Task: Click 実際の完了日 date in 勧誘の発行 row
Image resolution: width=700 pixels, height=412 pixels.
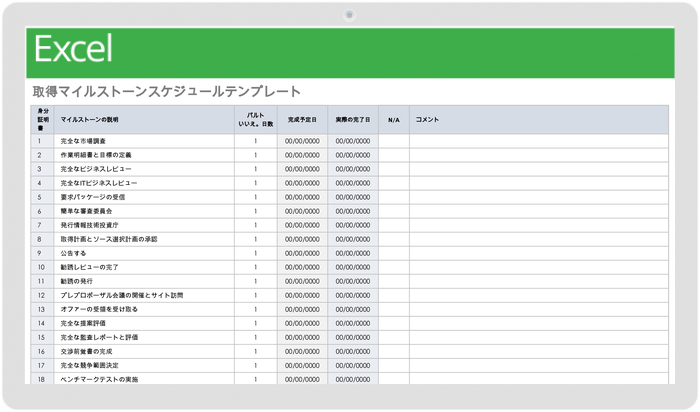Action: click(x=353, y=281)
